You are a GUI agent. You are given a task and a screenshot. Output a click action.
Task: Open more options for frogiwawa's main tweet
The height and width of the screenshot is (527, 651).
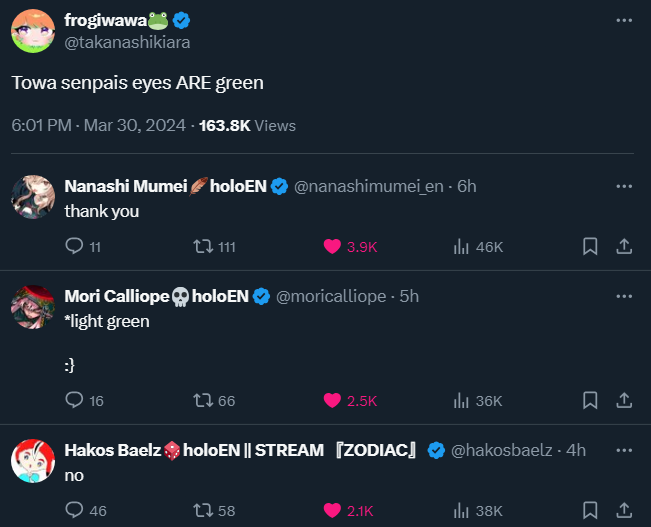(625, 20)
